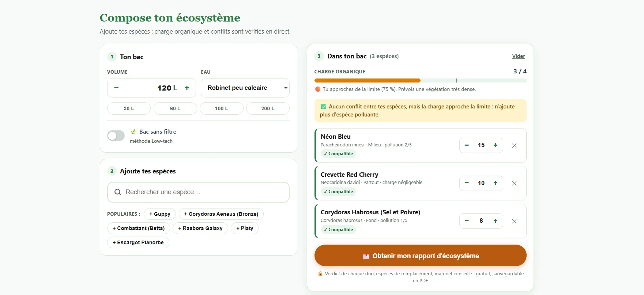Select the 60 L volume preset
This screenshot has height=295, width=644.
coord(175,108)
